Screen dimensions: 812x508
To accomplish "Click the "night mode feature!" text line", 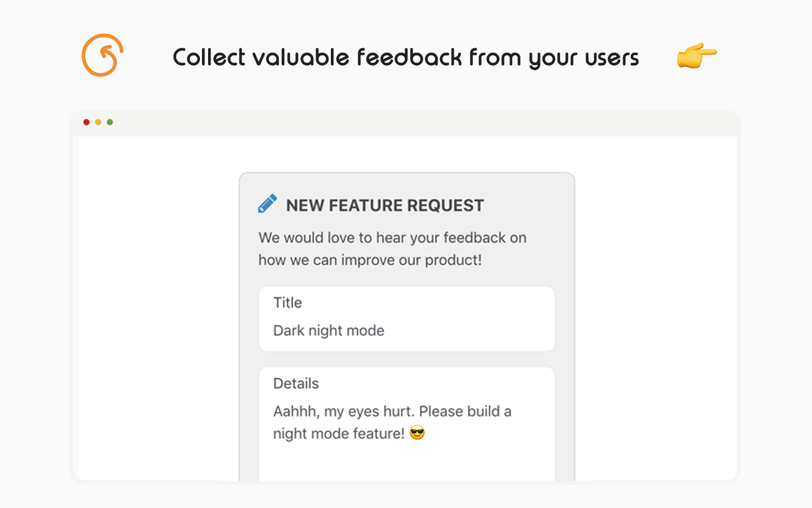I will coord(339,434).
